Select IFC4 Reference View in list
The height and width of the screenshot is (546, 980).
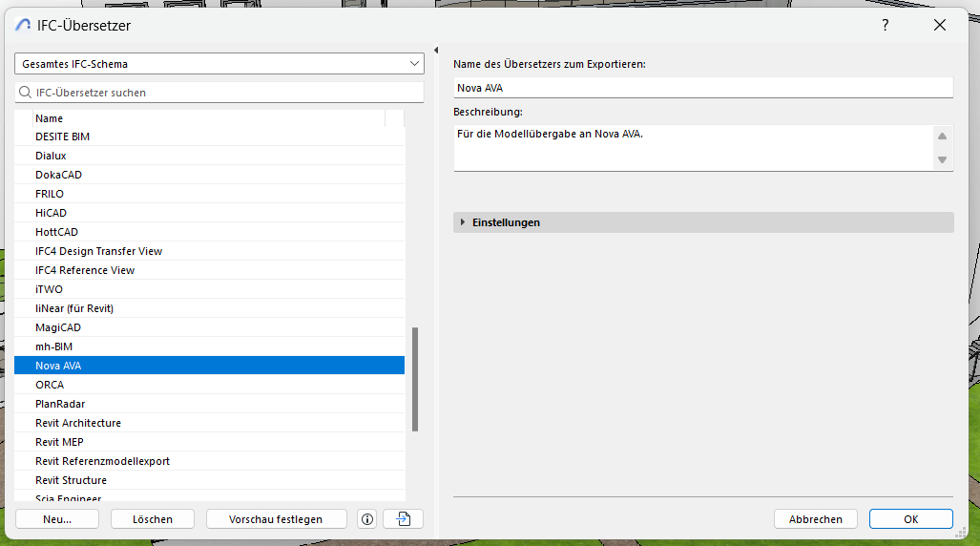coord(85,270)
